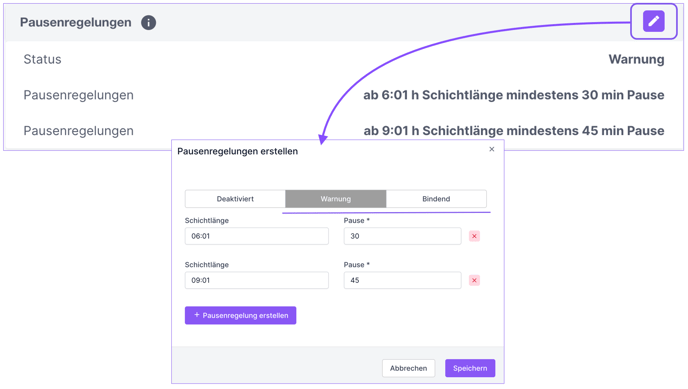Viewport: 688px width, 389px height.
Task: Click the Abbrechen button
Action: pyautogui.click(x=408, y=368)
